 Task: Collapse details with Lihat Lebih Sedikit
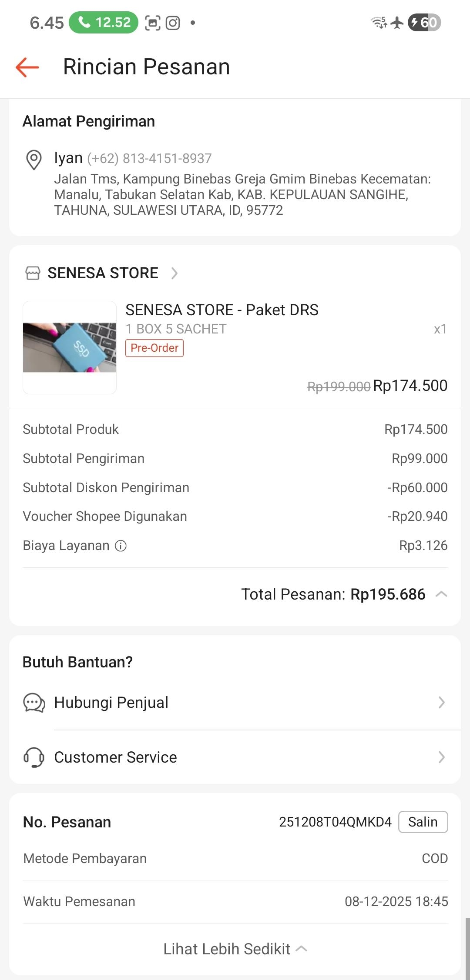point(235,949)
